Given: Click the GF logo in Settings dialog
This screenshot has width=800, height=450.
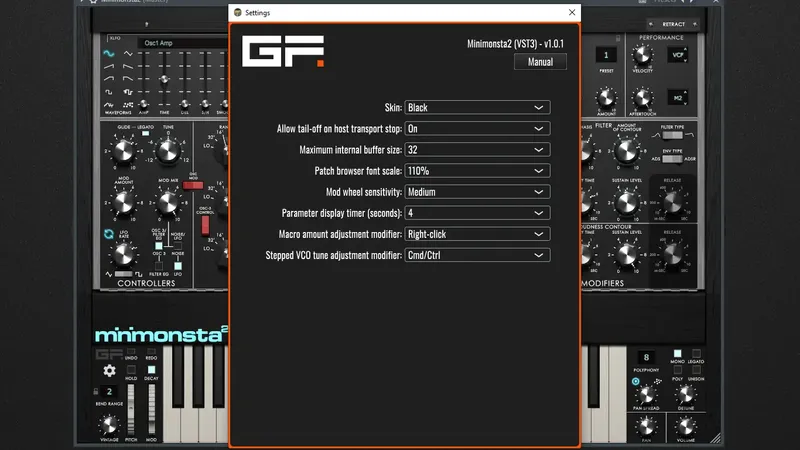Looking at the screenshot, I should 283,51.
